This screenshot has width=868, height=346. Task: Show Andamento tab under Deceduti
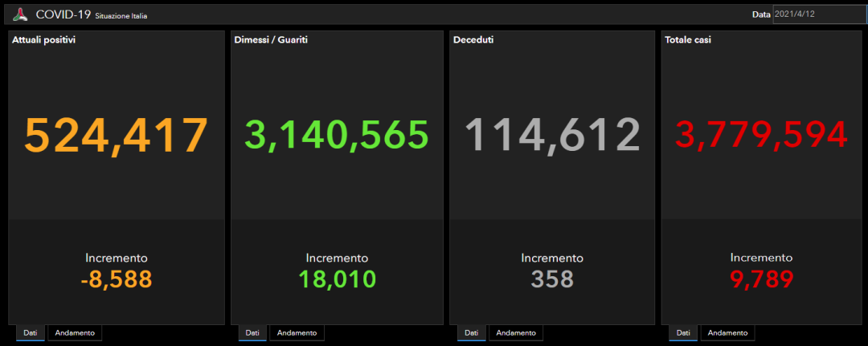[516, 332]
